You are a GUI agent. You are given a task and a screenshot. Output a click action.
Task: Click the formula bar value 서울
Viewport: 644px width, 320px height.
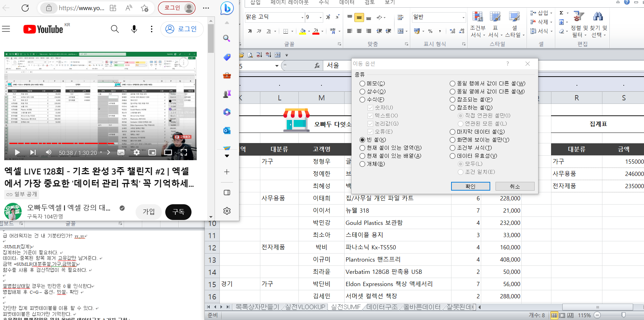tap(333, 65)
